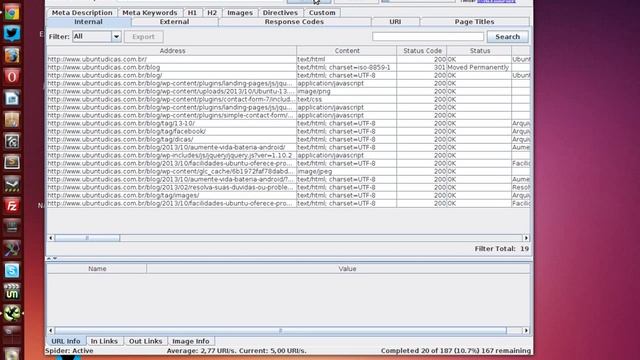The width and height of the screenshot is (640, 360).
Task: Focus the Screaming Frog spider dock icon
Action: click(x=11, y=313)
